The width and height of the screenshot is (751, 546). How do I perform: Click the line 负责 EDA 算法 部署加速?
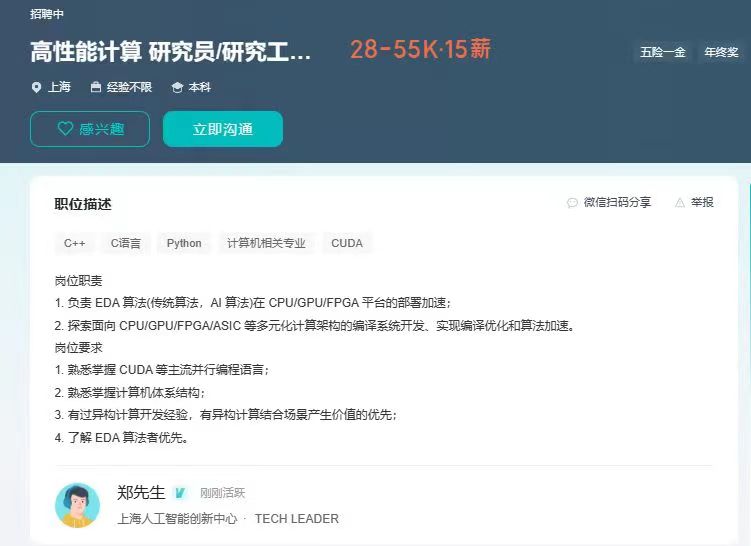coord(253,303)
